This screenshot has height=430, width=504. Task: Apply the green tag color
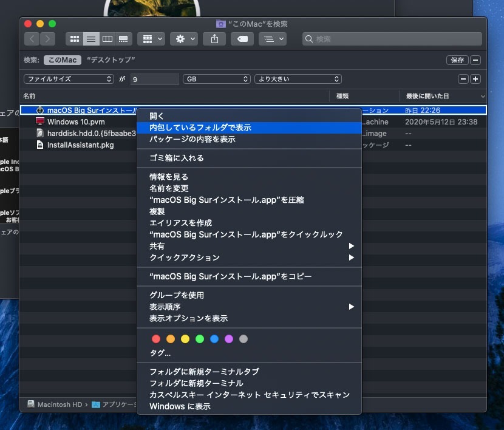200,339
